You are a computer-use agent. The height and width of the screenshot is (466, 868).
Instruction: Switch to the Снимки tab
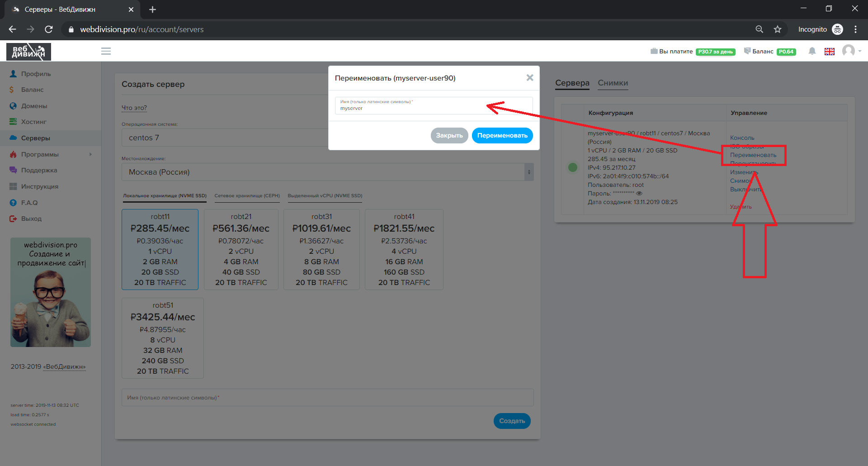[x=613, y=83]
